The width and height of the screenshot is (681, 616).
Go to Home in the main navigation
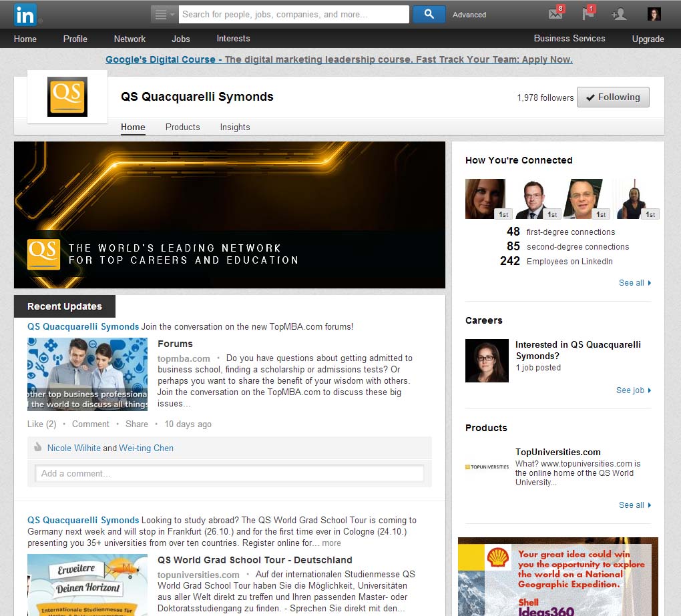(x=25, y=39)
